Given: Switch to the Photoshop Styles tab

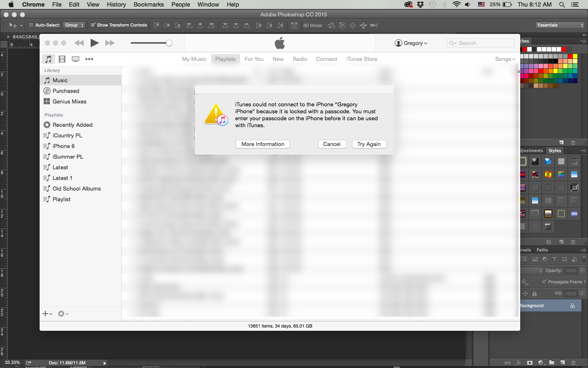Looking at the screenshot, I should (x=555, y=150).
